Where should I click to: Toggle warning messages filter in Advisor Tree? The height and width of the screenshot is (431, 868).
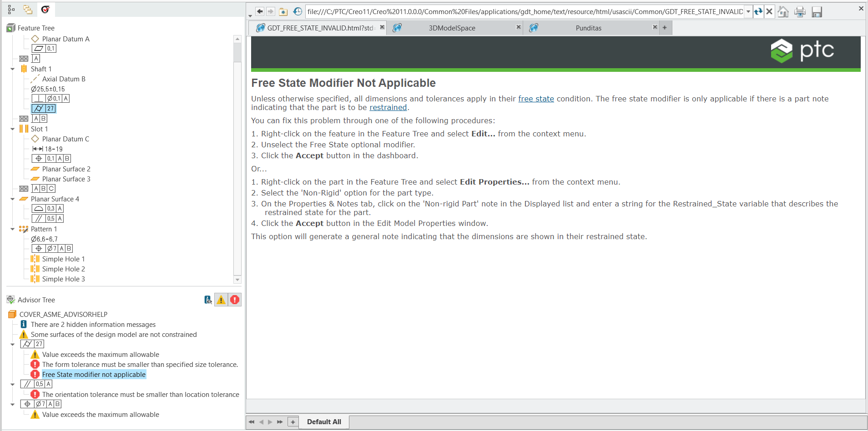point(221,300)
